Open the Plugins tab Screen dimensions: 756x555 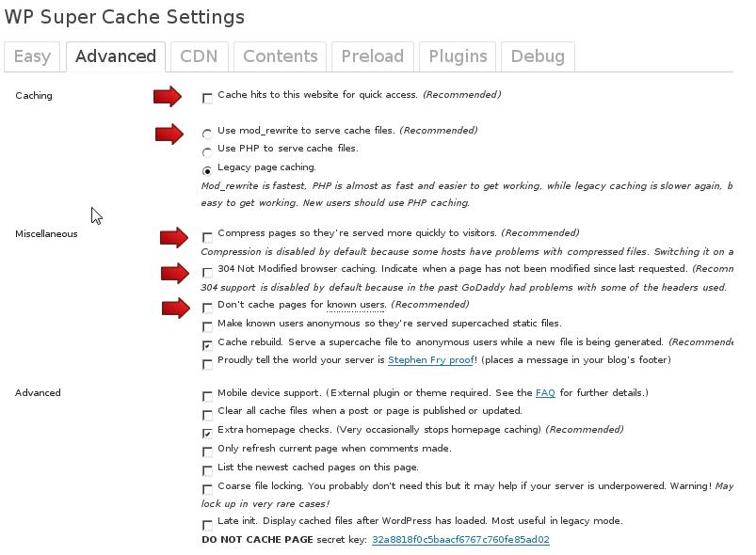[458, 56]
